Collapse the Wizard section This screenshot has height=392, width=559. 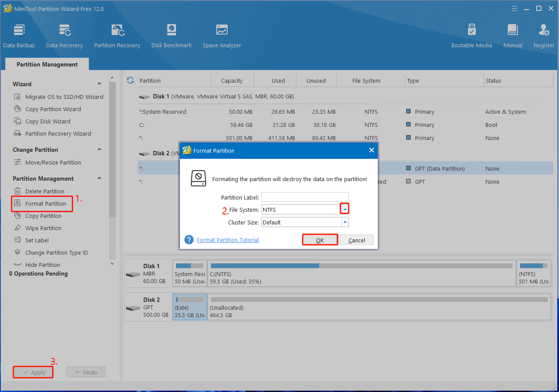pos(99,84)
